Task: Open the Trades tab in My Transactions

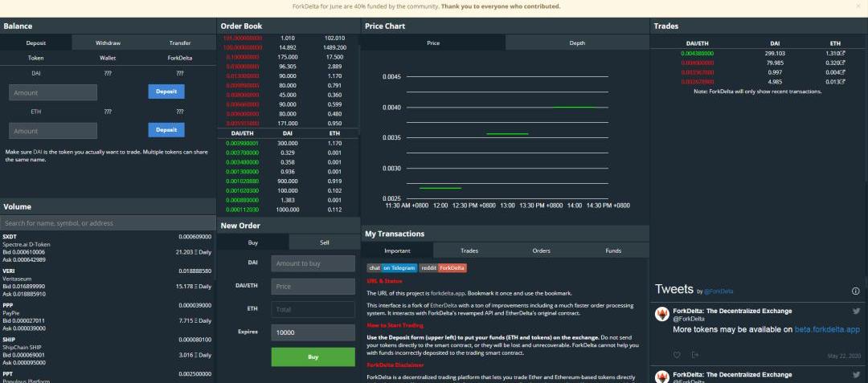Action: 469,251
